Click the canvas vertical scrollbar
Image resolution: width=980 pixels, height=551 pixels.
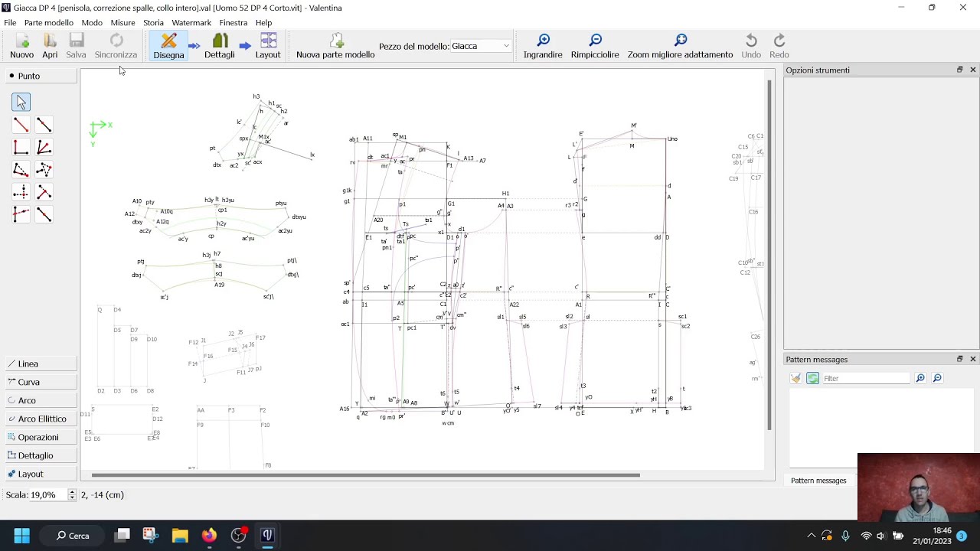(x=769, y=254)
